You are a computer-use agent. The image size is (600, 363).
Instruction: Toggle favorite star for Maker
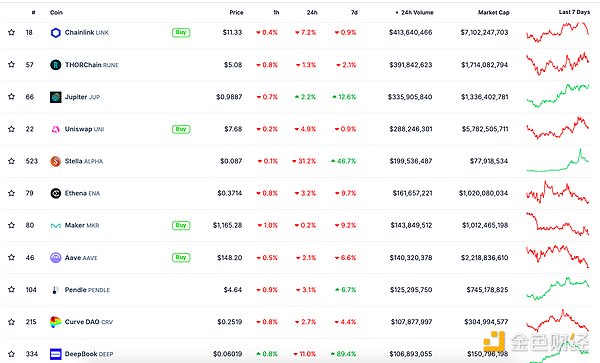(x=11, y=225)
